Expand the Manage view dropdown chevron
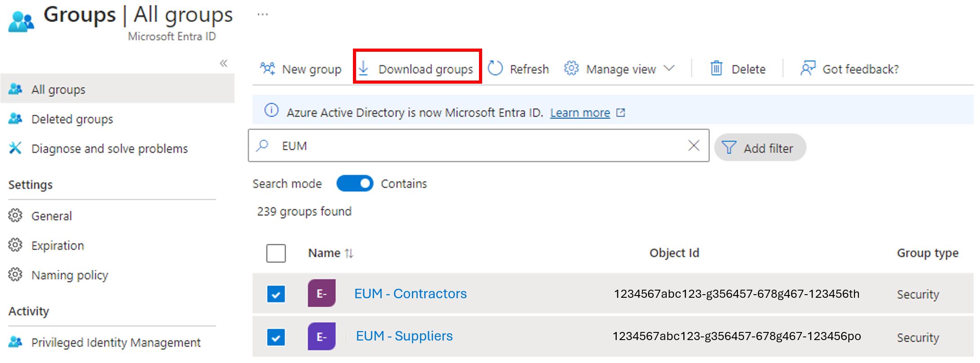The height and width of the screenshot is (363, 980). point(669,68)
